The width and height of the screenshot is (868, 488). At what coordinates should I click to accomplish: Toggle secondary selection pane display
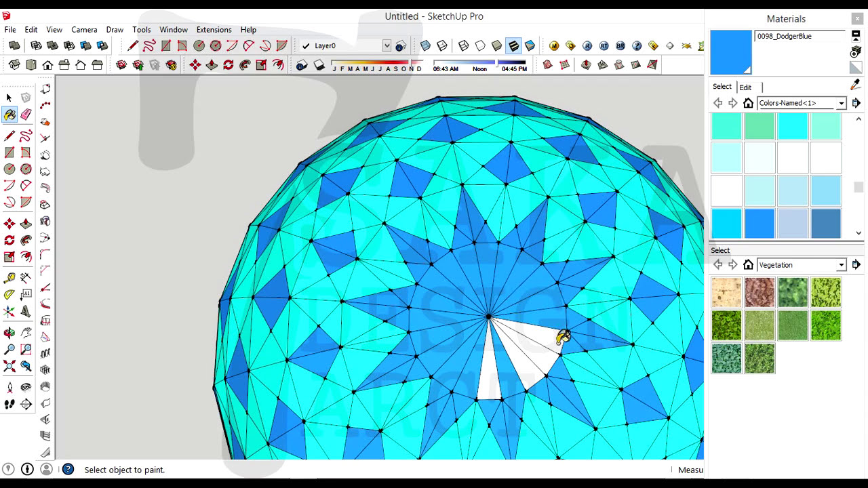[856, 36]
